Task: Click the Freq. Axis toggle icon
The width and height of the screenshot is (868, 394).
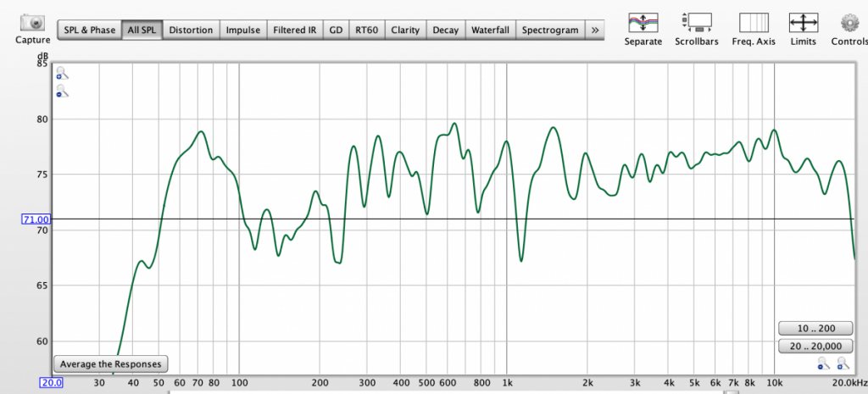Action: point(753,23)
